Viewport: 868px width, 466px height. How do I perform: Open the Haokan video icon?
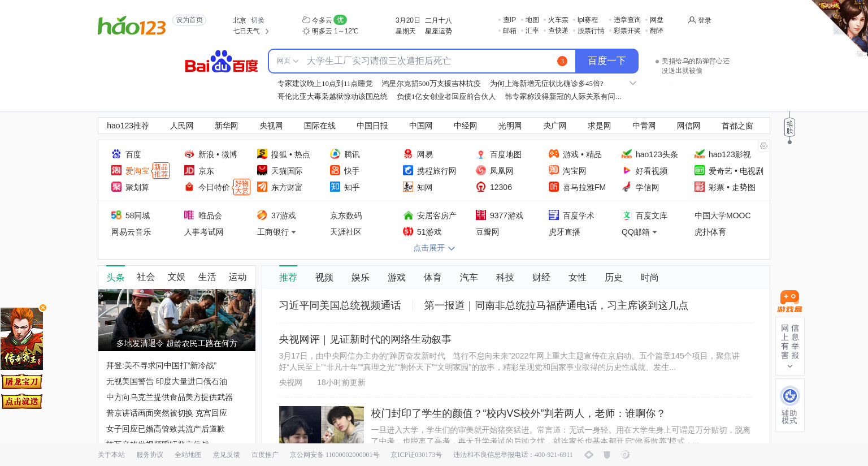coord(627,170)
